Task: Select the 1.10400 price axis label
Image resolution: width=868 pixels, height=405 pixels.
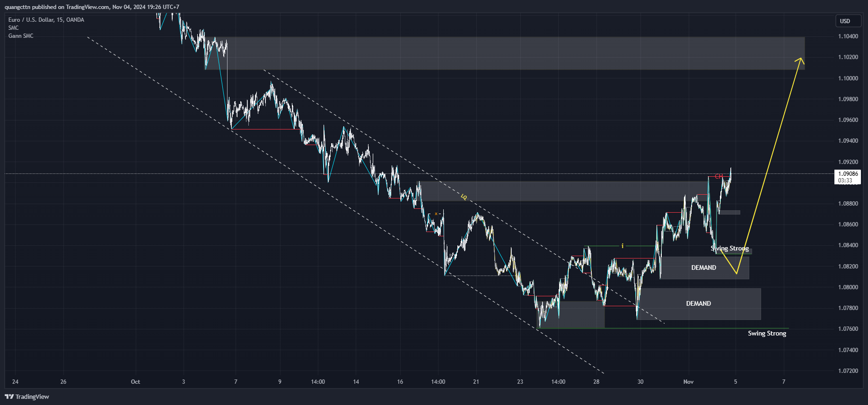Action: [x=848, y=36]
